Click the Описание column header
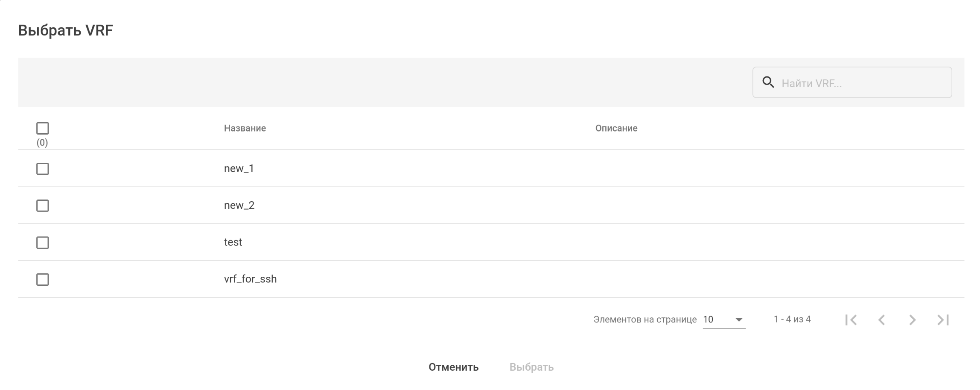980x390 pixels. [616, 128]
